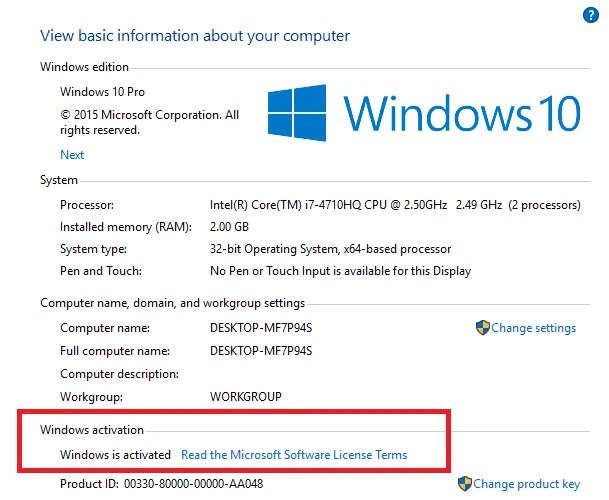Screen dimensions: 609x500
Task: Select the Processor value text
Action: pyautogui.click(x=395, y=205)
